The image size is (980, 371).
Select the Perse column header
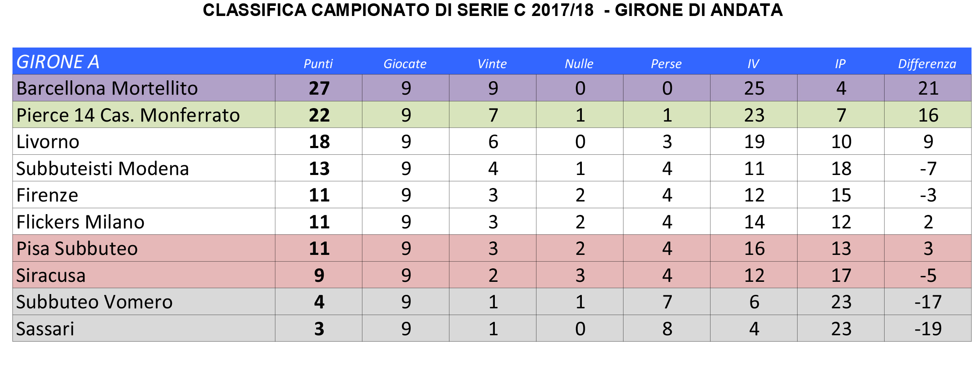tap(666, 64)
